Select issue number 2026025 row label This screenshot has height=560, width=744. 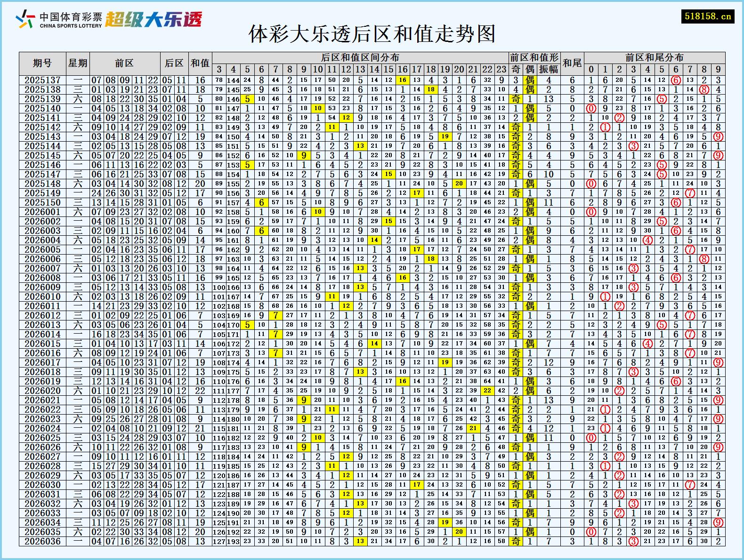pyautogui.click(x=42, y=438)
